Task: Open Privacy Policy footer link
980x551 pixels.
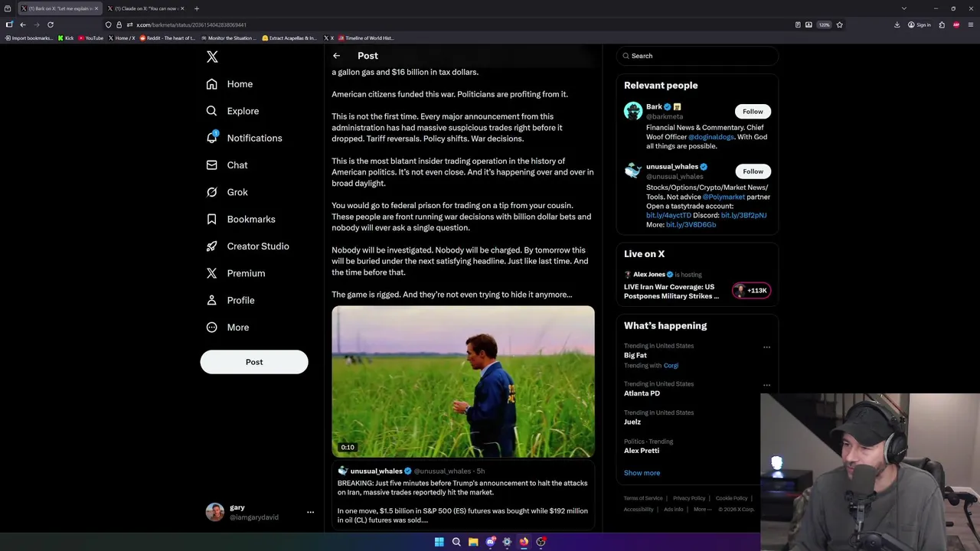Action: point(689,498)
